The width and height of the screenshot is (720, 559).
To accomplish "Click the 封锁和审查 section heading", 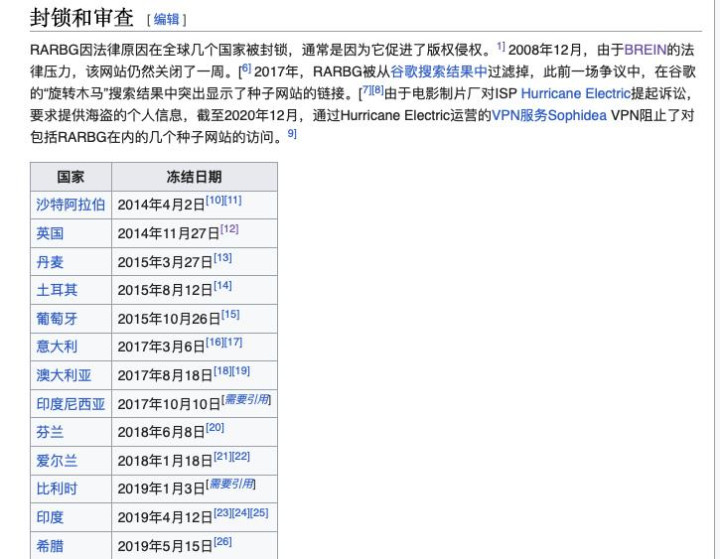I will click(x=82, y=18).
